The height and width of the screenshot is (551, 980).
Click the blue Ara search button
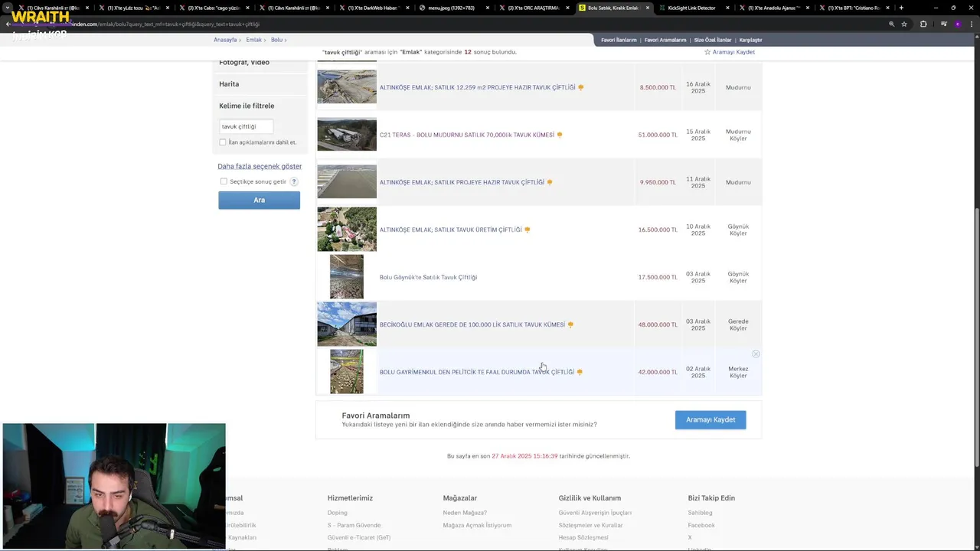click(259, 200)
